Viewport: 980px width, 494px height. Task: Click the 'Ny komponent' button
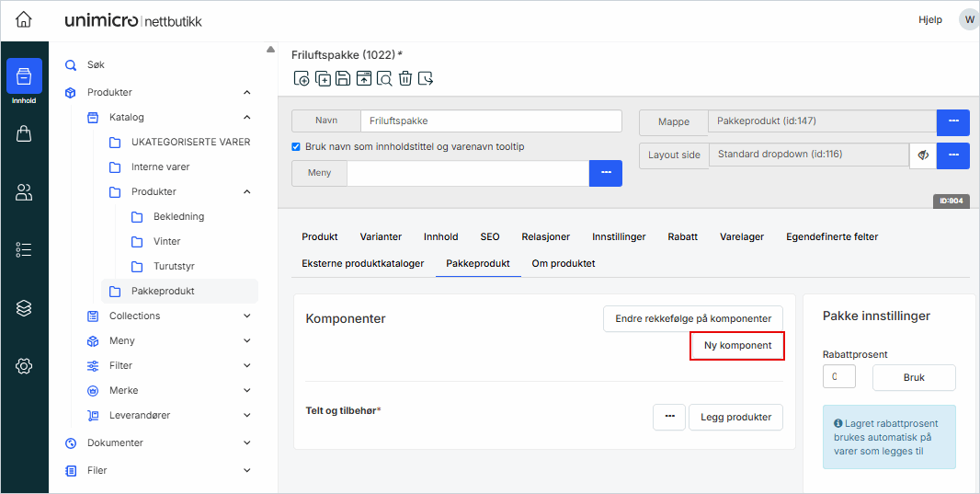click(x=737, y=346)
